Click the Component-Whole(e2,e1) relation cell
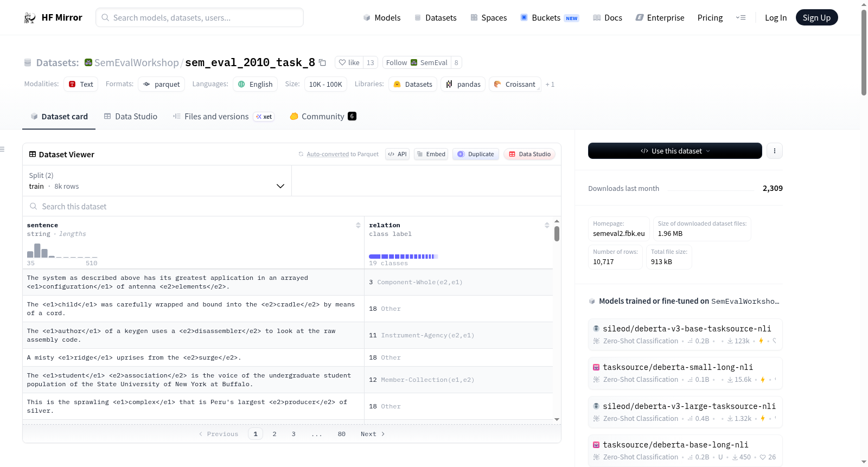The image size is (868, 467). point(458,282)
